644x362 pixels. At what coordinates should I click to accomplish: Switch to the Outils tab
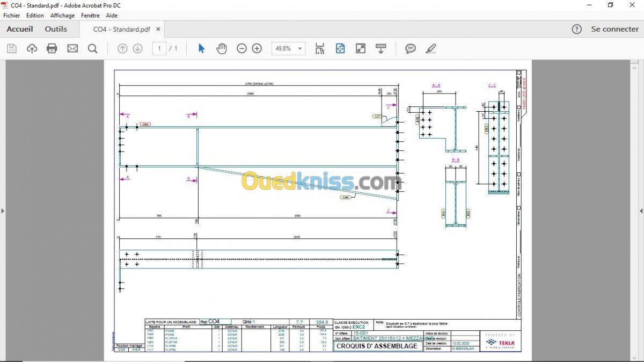click(x=56, y=29)
